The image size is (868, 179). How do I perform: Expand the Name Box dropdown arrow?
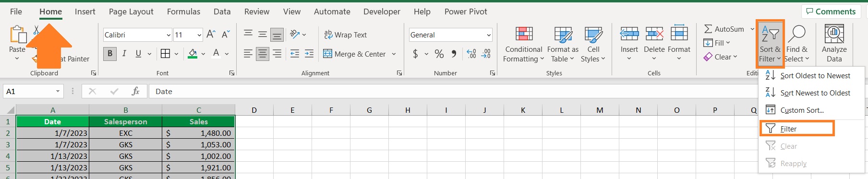click(x=58, y=91)
